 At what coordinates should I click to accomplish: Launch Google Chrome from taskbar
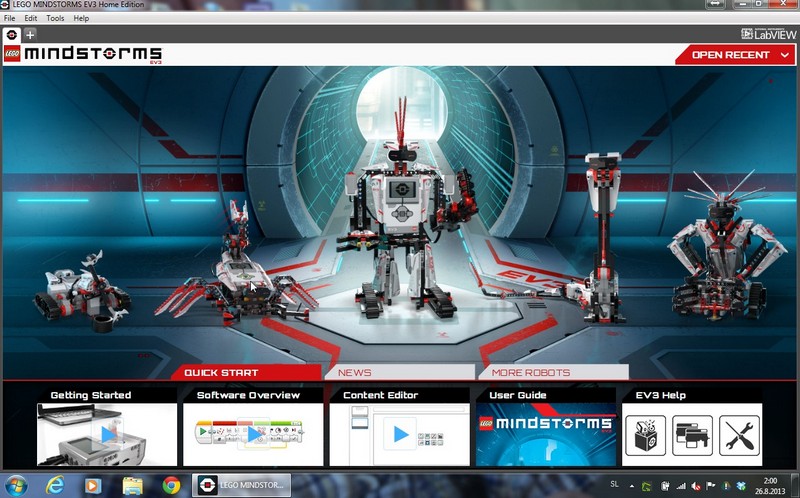pyautogui.click(x=171, y=485)
